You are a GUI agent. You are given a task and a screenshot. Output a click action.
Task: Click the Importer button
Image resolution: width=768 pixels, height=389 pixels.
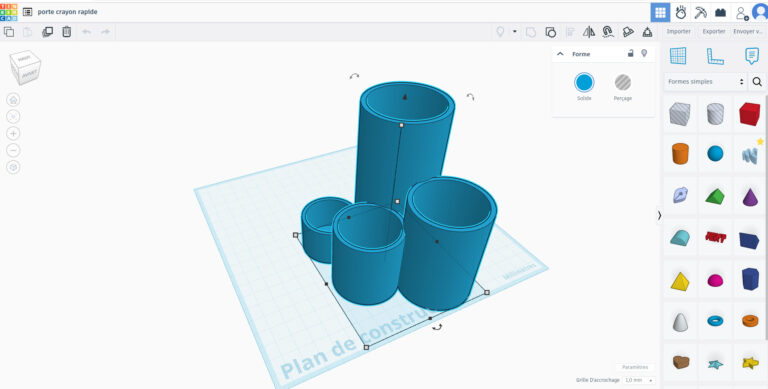tap(678, 31)
